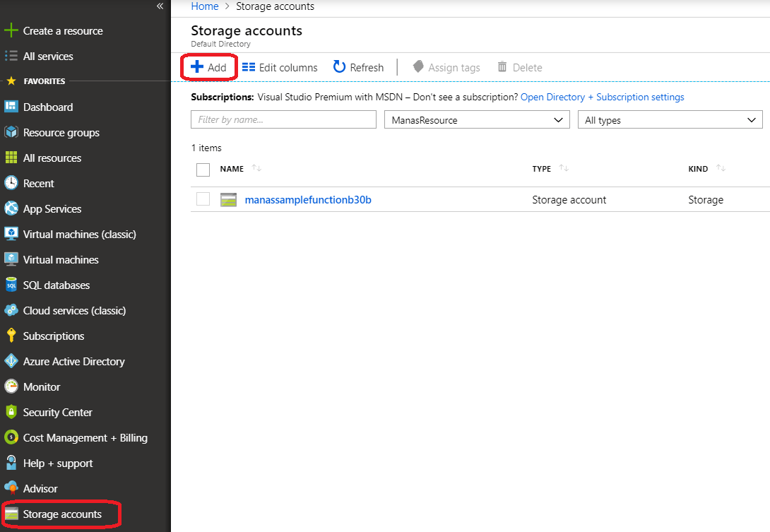Click the Assign tags tag icon
The height and width of the screenshot is (532, 770).
[418, 66]
